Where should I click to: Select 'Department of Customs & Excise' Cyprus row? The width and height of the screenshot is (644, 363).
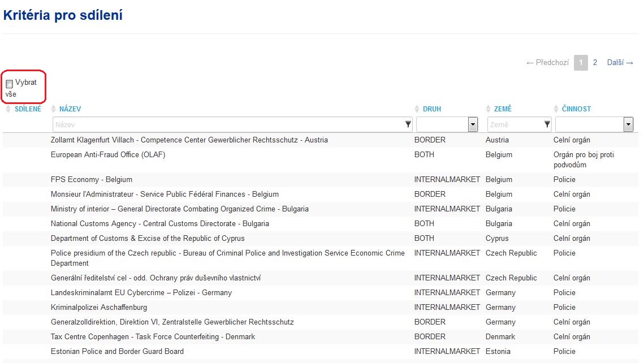[321, 239]
